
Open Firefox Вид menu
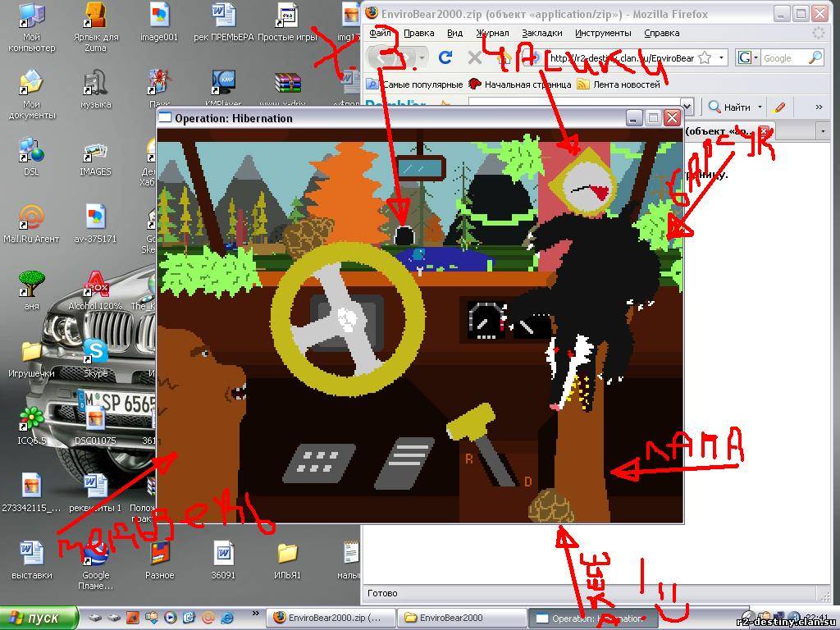tap(454, 33)
